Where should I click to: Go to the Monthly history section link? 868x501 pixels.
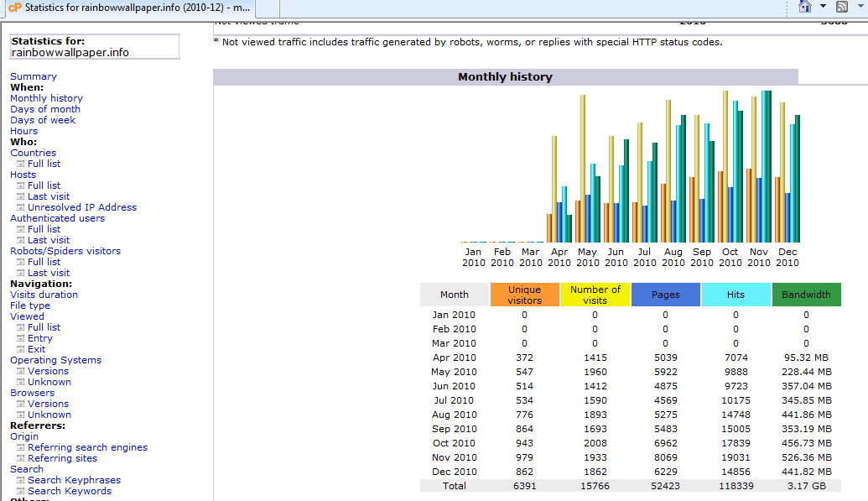click(46, 98)
